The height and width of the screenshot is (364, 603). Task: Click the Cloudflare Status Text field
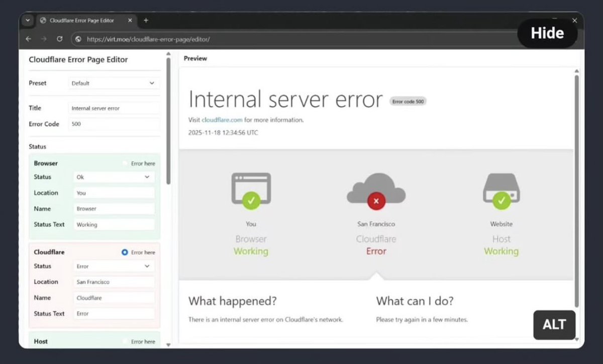[x=114, y=313]
